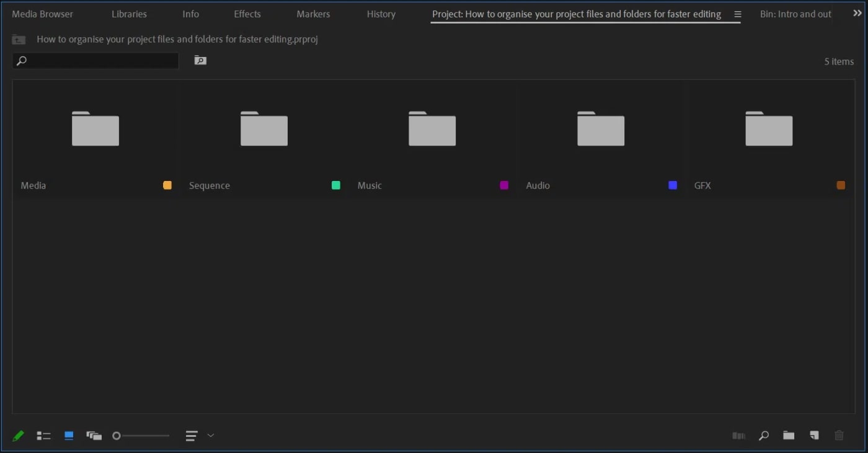
Task: Click the Sort Icons button
Action: point(190,436)
